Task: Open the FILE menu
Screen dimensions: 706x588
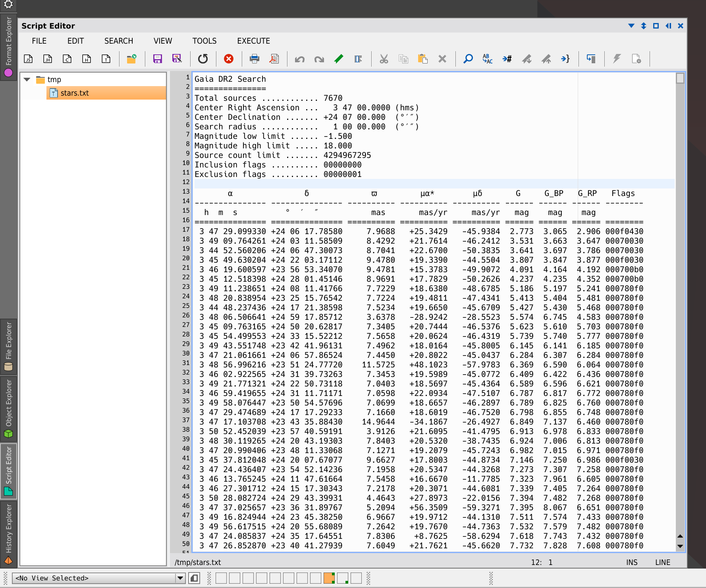Action: (39, 41)
